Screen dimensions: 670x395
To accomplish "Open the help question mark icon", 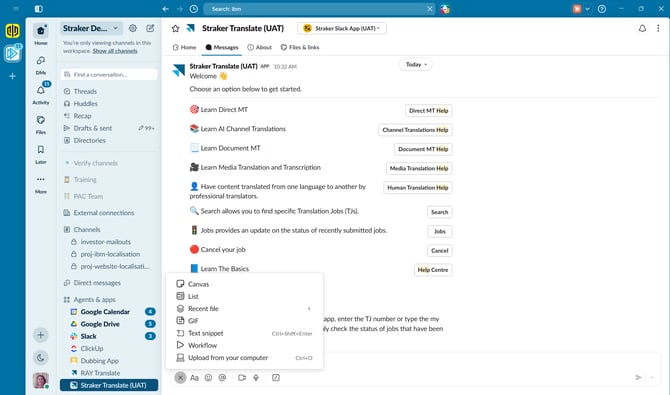I will click(602, 9).
